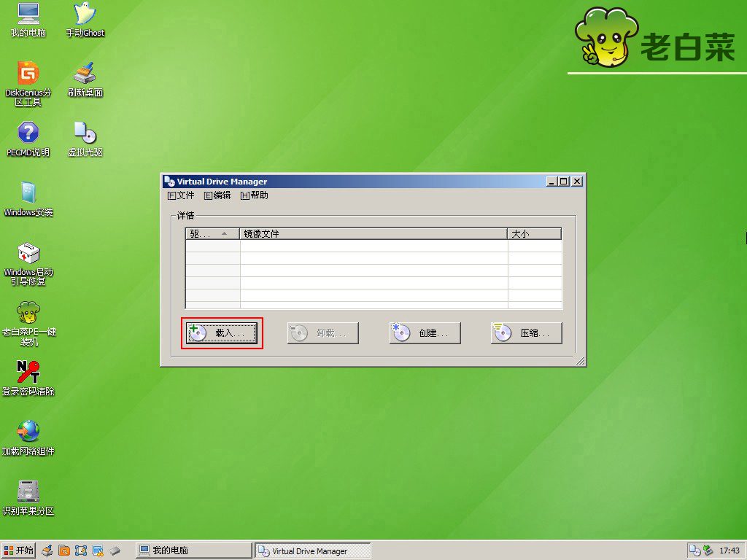Open the 开始 start menu
The width and height of the screenshot is (747, 560).
coord(19,551)
